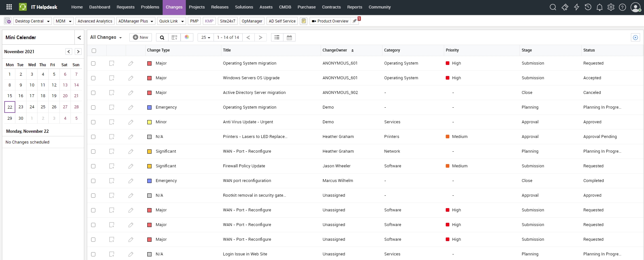Image resolution: width=644 pixels, height=260 pixels.
Task: Open the recent history clock icon
Action: [x=588, y=7]
